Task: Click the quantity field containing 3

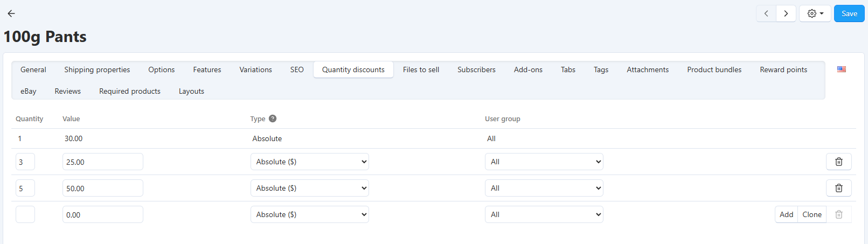Action: pos(25,162)
